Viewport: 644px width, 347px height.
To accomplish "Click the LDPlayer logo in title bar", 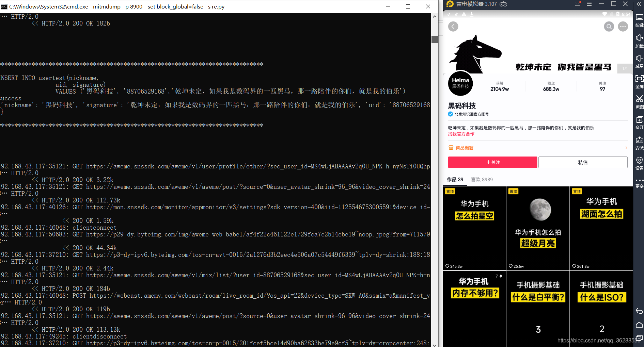I will click(x=450, y=4).
